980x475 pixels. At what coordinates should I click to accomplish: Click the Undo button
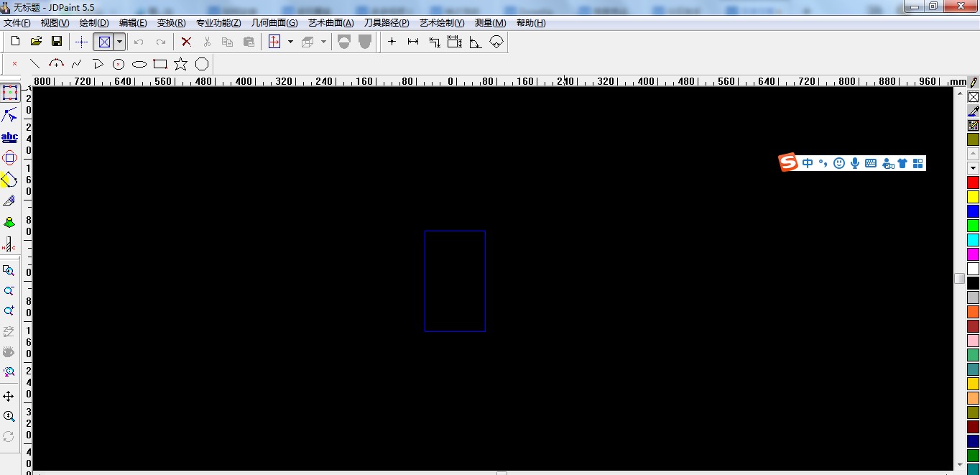[x=139, y=41]
